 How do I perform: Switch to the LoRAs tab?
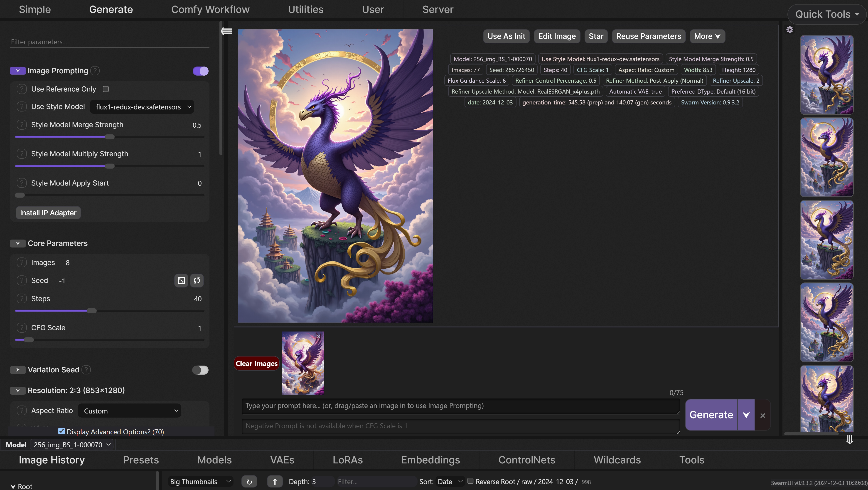pyautogui.click(x=348, y=460)
